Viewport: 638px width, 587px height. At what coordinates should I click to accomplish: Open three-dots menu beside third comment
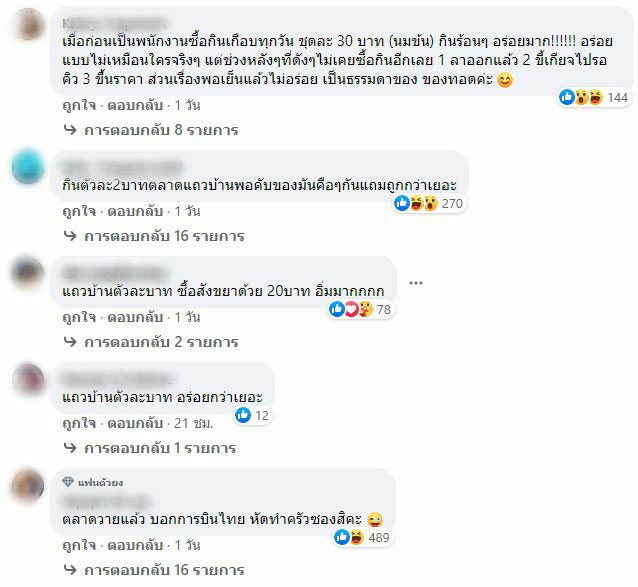416,283
